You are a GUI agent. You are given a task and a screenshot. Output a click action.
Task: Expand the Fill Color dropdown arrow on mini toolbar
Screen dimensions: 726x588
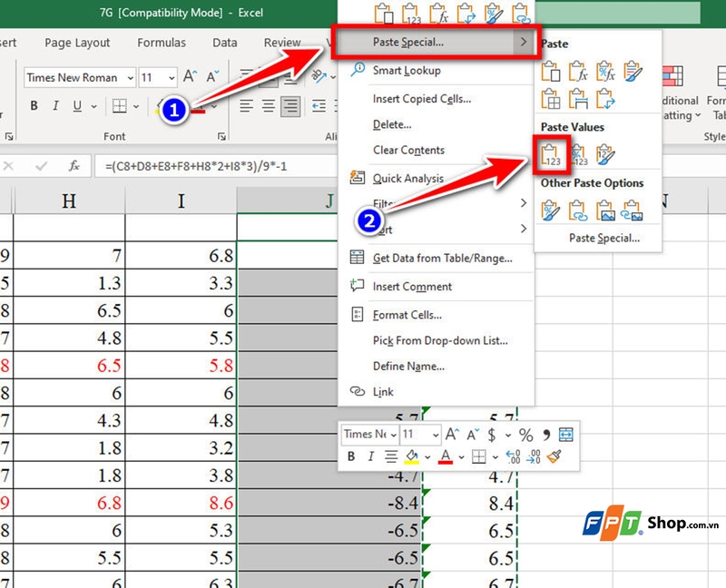coord(427,456)
